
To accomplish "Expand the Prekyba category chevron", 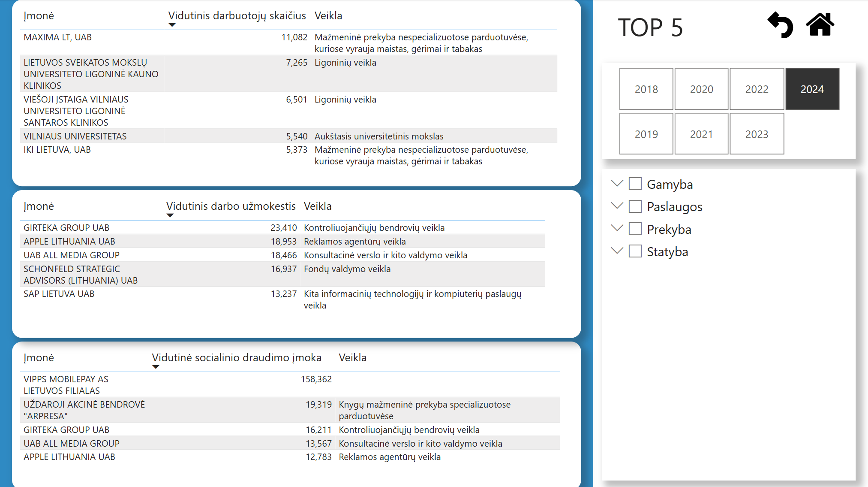I will [x=617, y=228].
